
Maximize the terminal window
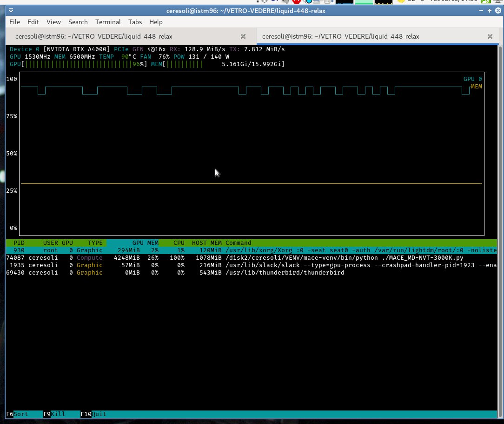489,11
